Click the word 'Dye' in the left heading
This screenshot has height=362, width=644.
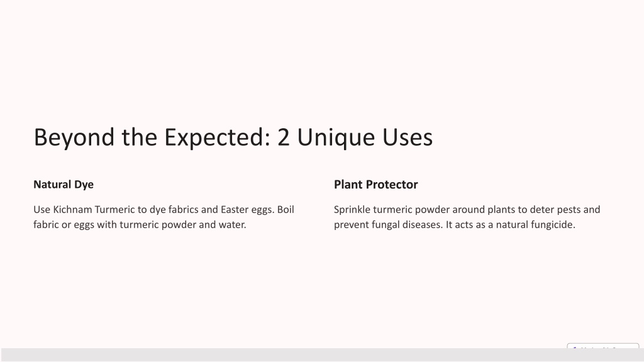84,185
